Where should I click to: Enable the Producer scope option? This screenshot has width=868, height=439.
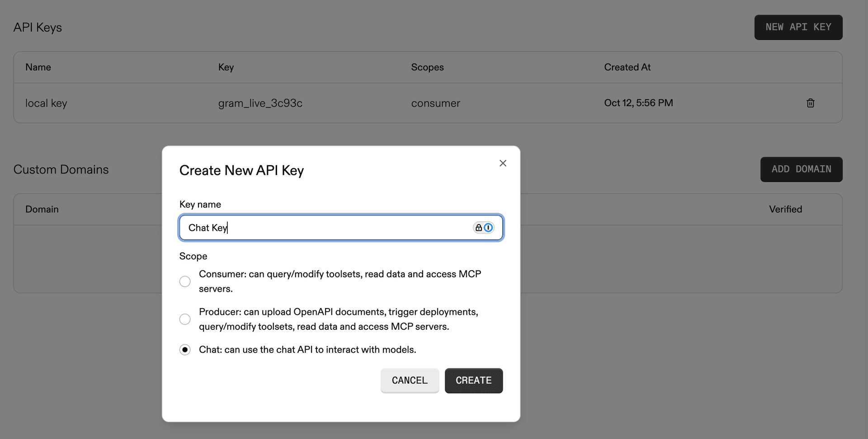[x=185, y=319]
